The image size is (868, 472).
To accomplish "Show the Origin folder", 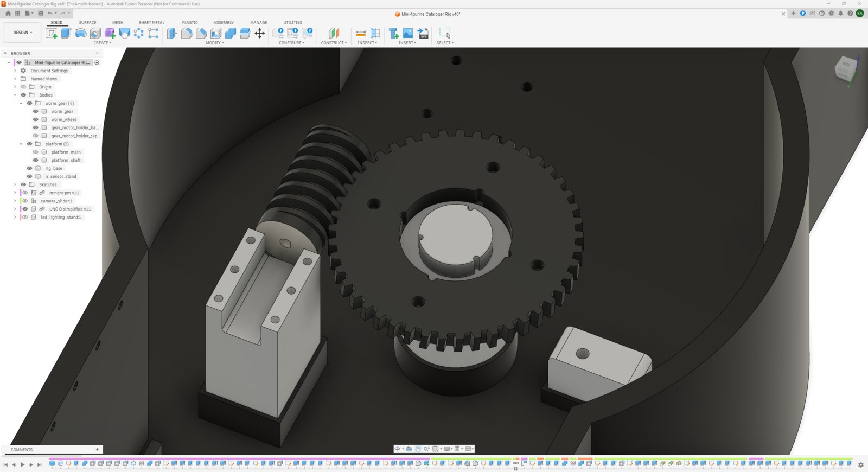I will tap(23, 87).
